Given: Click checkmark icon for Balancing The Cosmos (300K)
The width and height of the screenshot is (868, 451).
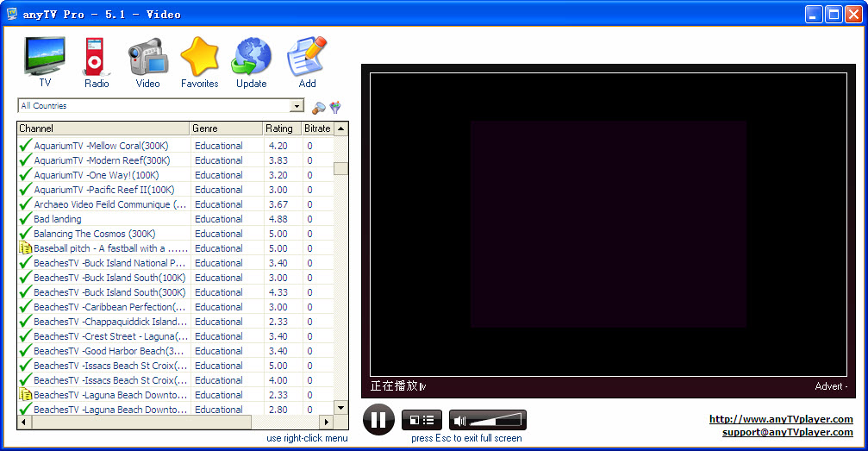Looking at the screenshot, I should [26, 233].
